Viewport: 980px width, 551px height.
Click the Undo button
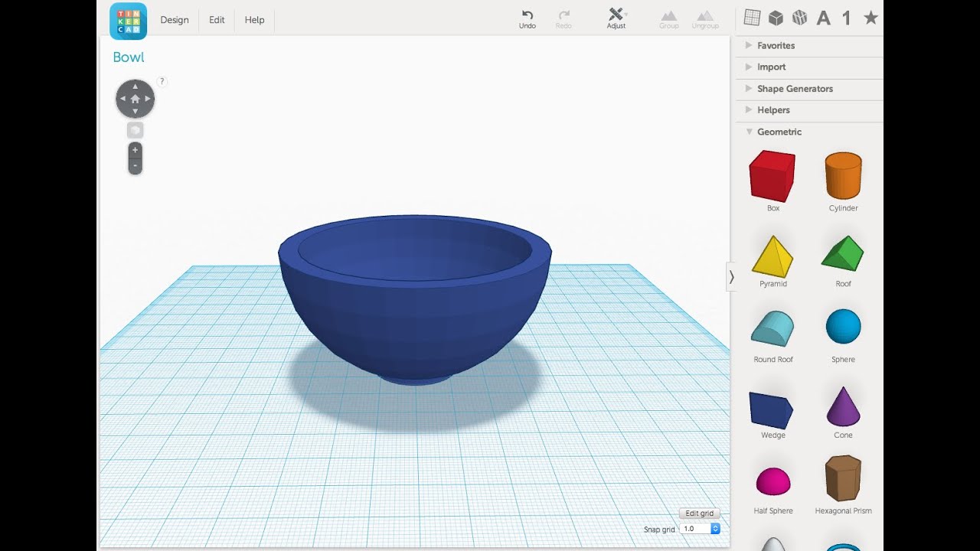(x=528, y=19)
